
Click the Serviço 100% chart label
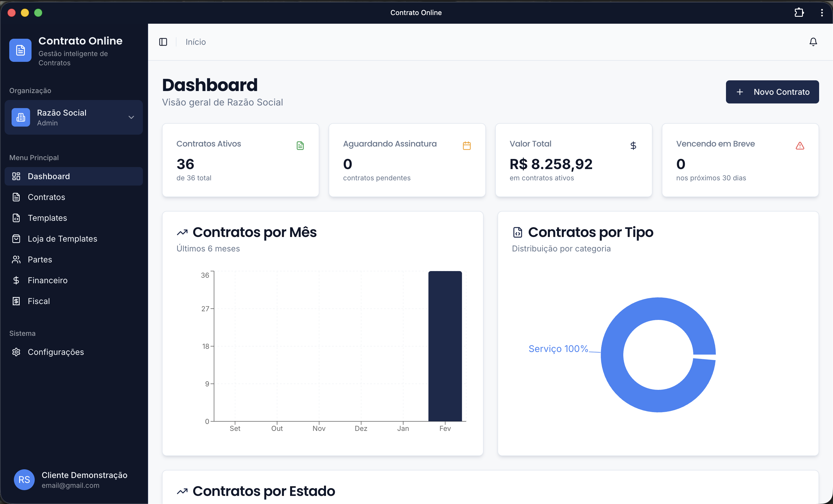pos(558,349)
